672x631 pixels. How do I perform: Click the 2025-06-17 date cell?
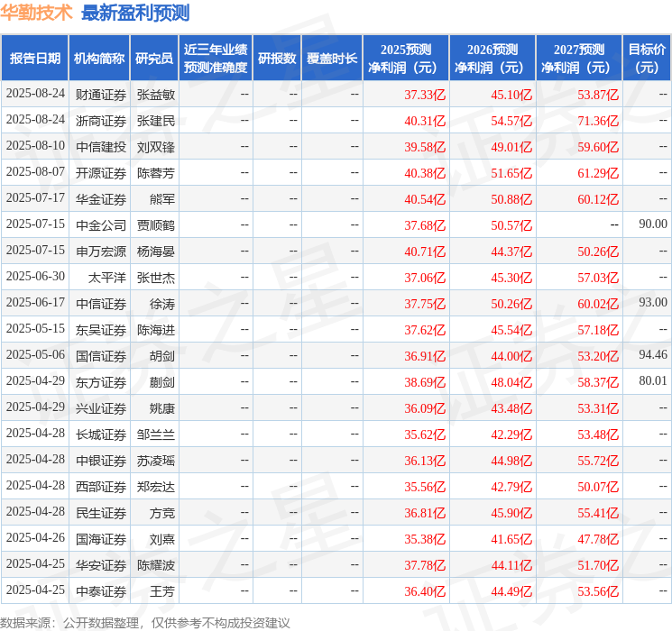(35, 302)
